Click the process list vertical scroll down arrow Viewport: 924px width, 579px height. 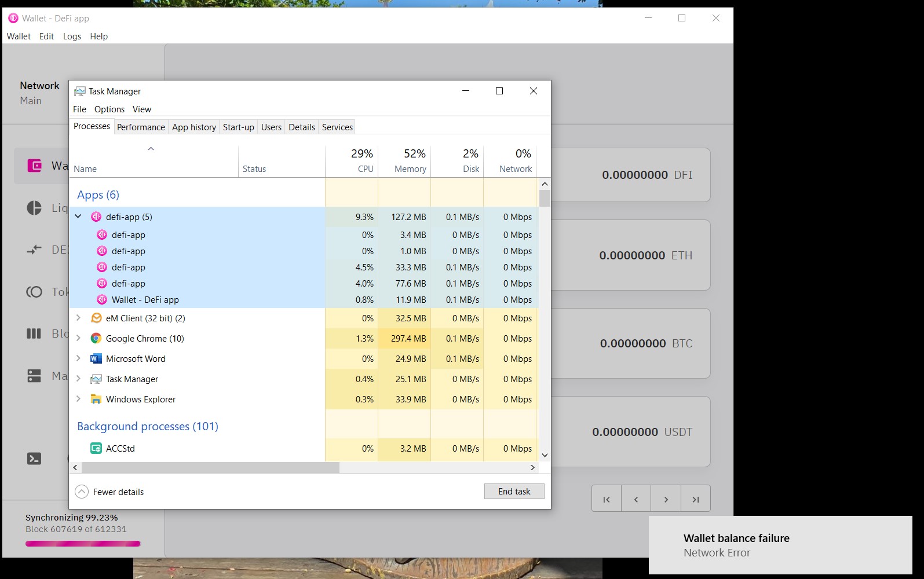click(545, 456)
